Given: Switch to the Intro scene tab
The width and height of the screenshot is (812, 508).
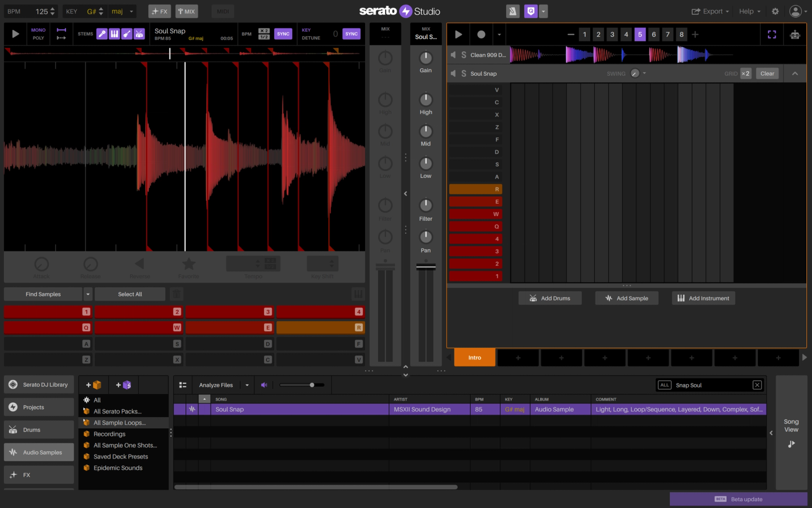Looking at the screenshot, I should pos(475,358).
